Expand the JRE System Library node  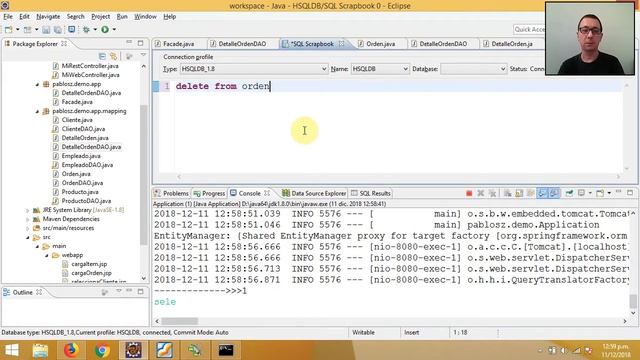[28, 210]
